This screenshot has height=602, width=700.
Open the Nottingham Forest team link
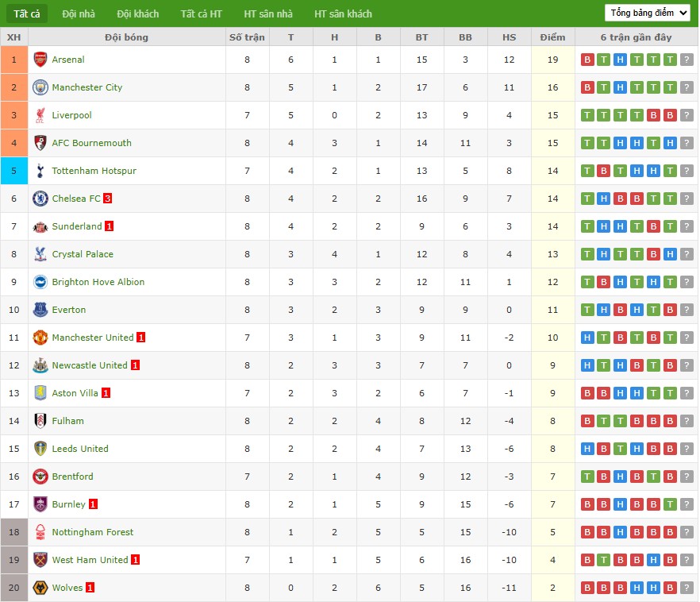(x=93, y=532)
